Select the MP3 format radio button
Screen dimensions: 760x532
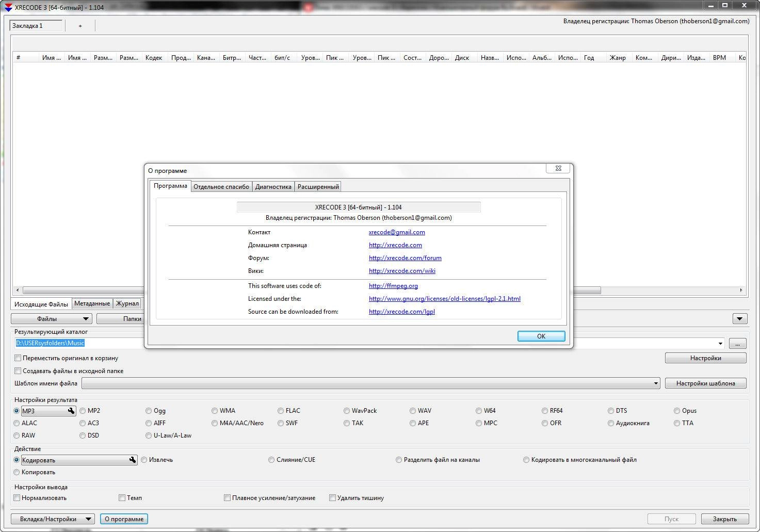tap(17, 411)
